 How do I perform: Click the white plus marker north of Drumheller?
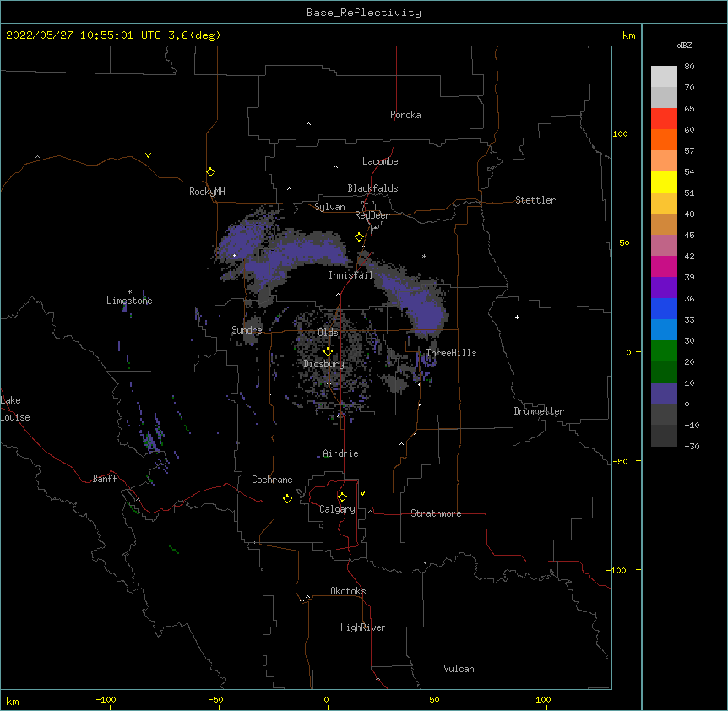point(517,317)
